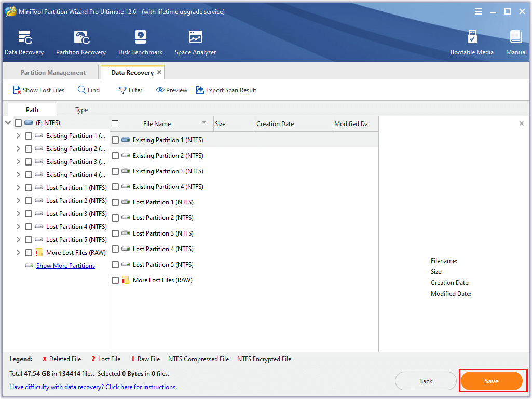The width and height of the screenshot is (532, 399).
Task: Tick Existing Partition 4 checkbox in file list
Action: (115, 187)
